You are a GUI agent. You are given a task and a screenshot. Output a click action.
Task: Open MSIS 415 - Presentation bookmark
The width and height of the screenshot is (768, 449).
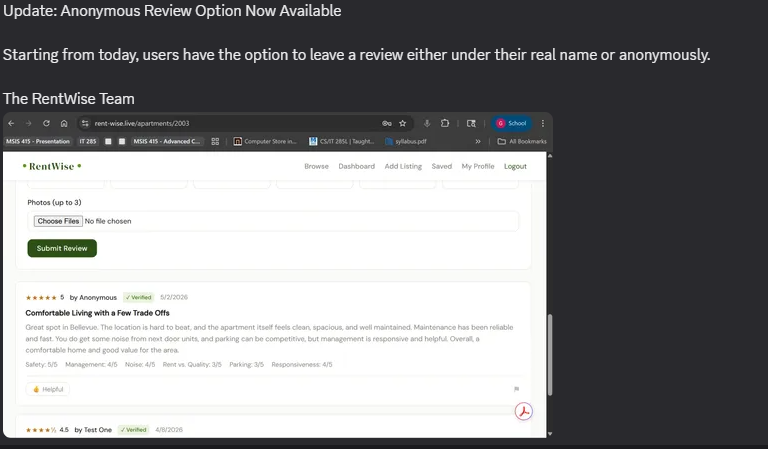[38, 142]
